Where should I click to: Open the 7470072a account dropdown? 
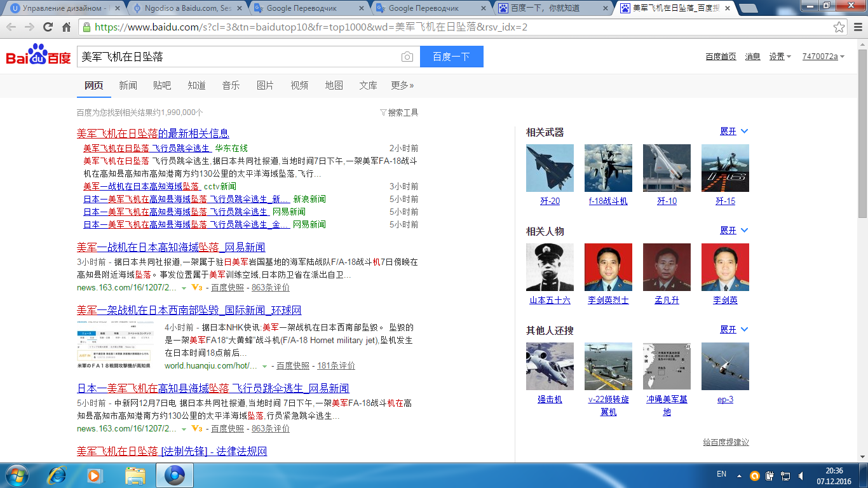point(823,57)
